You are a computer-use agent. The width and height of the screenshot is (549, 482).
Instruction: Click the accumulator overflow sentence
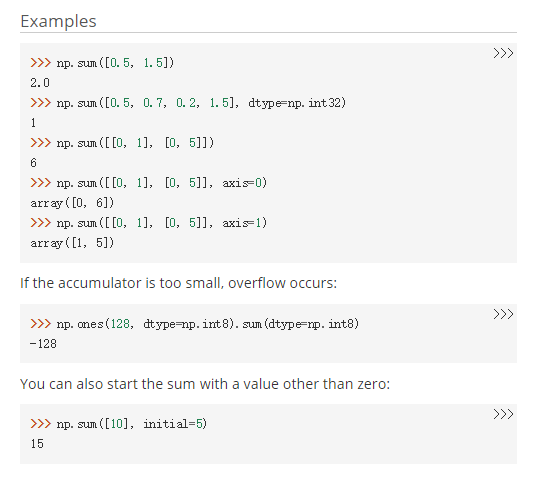coord(178,283)
